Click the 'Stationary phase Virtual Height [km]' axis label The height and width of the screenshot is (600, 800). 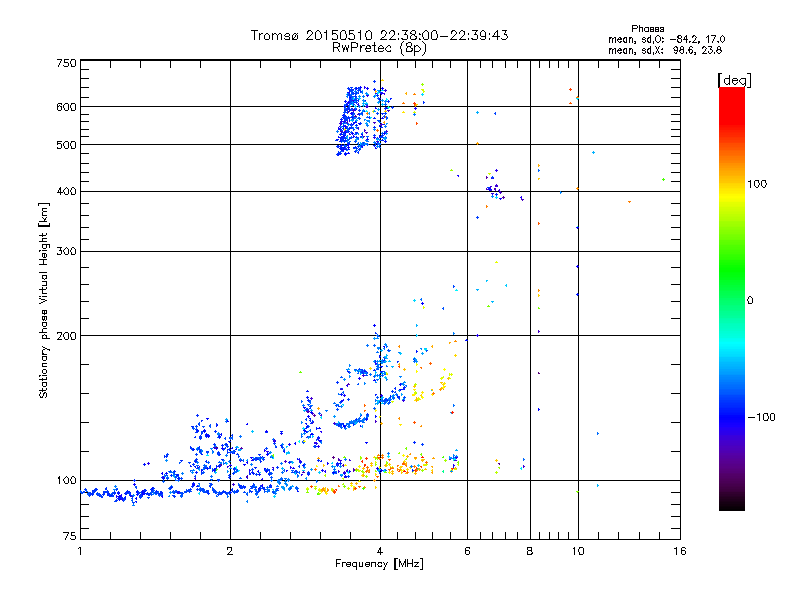click(x=44, y=300)
